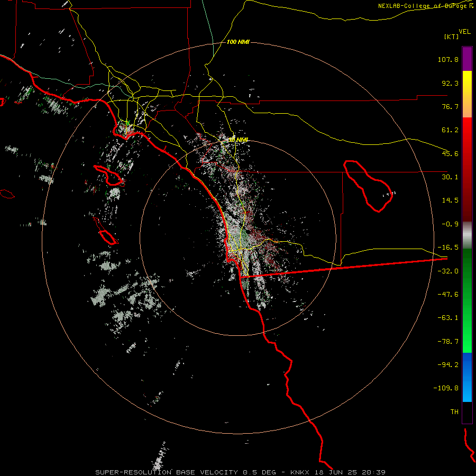The height and width of the screenshot is (476, 476).
Task: Pick the blue color bar segment
Action: pos(467,377)
